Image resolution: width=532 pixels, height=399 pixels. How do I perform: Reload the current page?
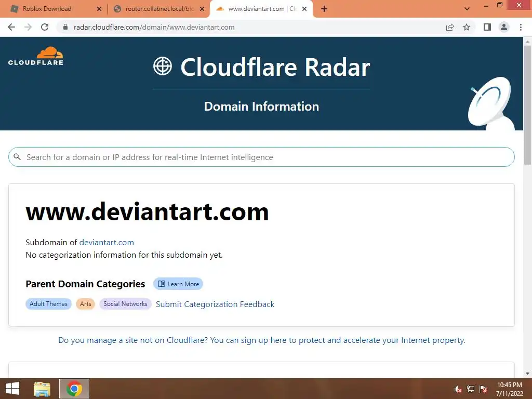click(x=45, y=27)
